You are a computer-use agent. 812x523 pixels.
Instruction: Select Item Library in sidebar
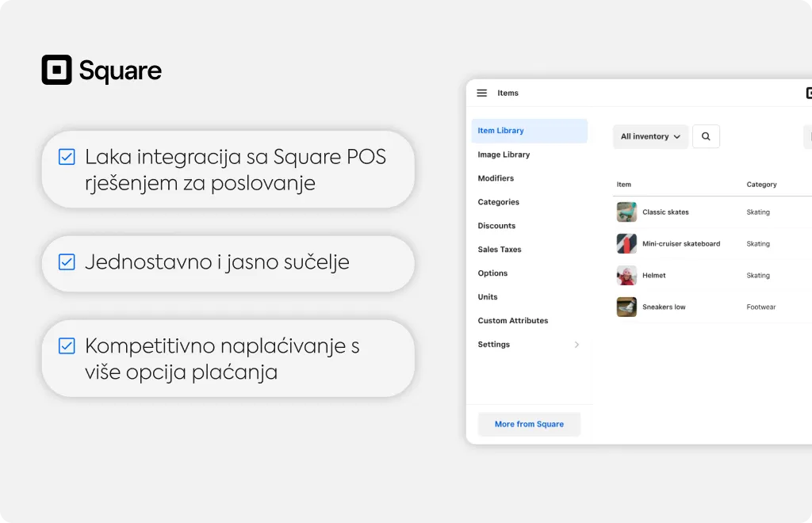pyautogui.click(x=529, y=131)
